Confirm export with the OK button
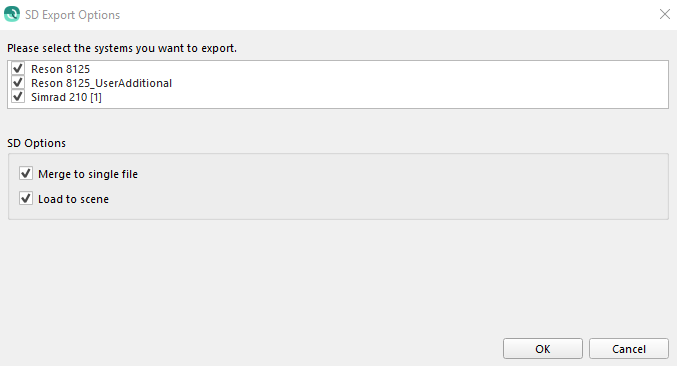This screenshot has width=677, height=366. (x=543, y=349)
